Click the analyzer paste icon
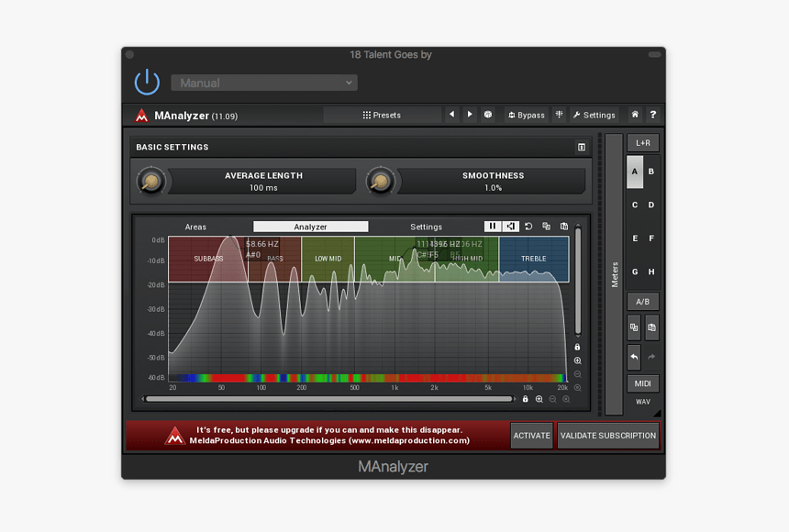Viewport: 789px width, 532px height. pos(564,227)
